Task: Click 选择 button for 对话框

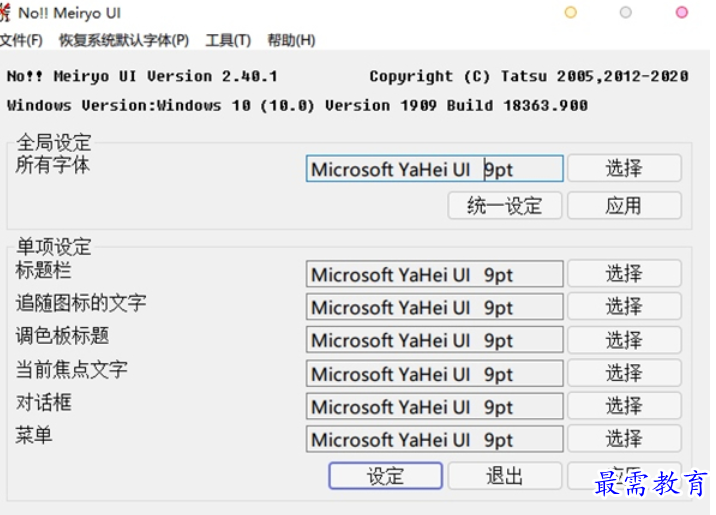Action: [624, 406]
